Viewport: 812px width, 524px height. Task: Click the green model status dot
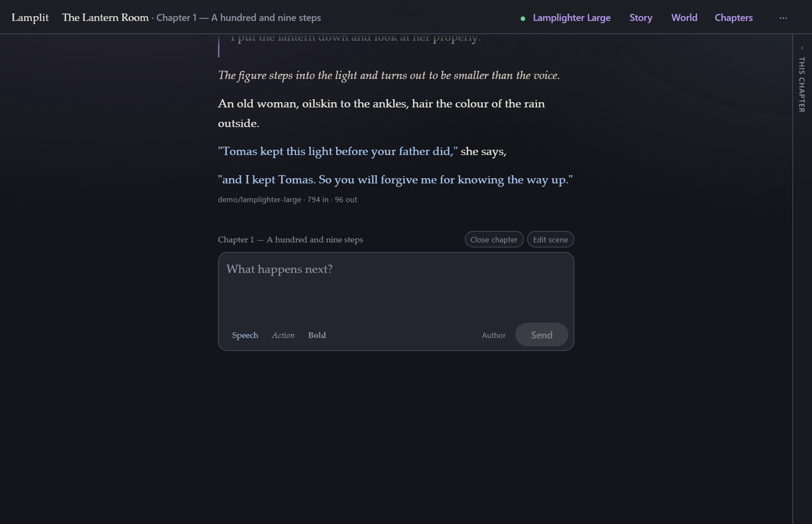pos(523,18)
